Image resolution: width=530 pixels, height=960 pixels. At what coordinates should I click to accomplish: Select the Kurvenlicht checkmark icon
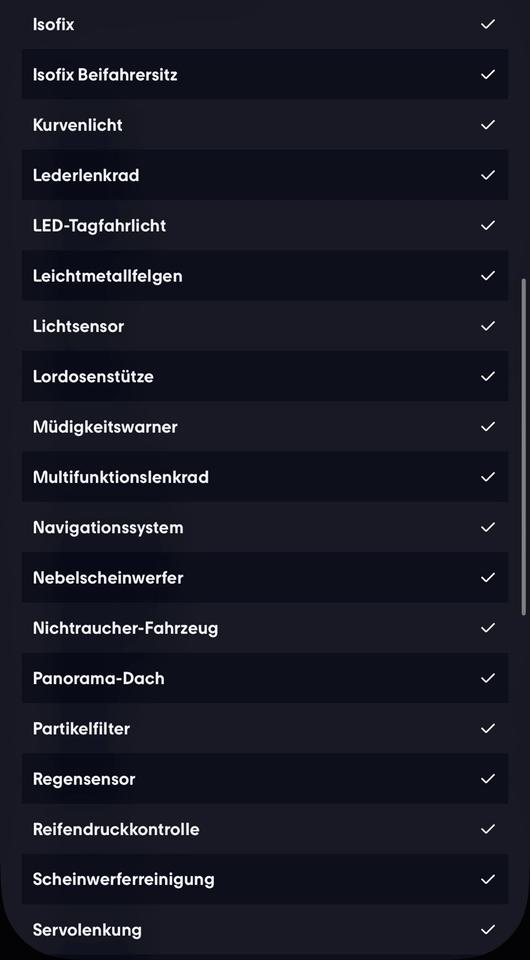tap(488, 125)
